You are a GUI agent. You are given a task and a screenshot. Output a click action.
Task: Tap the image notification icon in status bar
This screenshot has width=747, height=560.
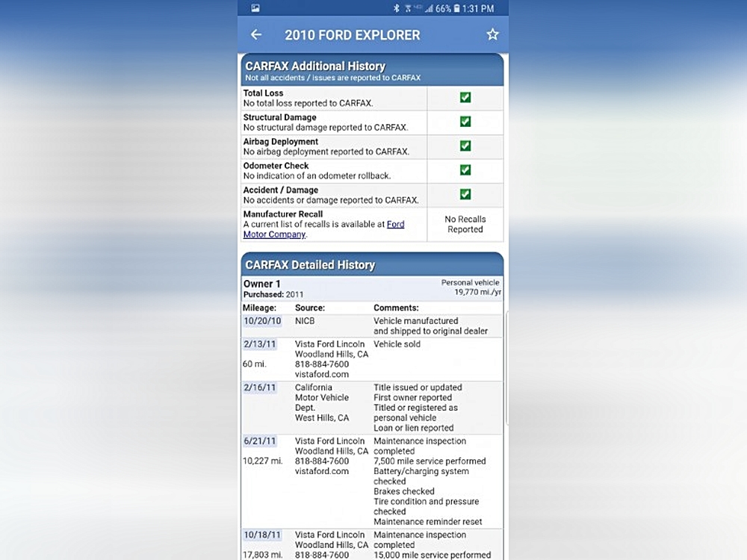[255, 8]
